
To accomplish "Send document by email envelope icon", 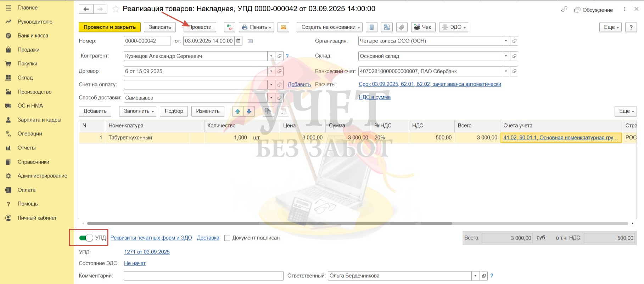I will (283, 27).
